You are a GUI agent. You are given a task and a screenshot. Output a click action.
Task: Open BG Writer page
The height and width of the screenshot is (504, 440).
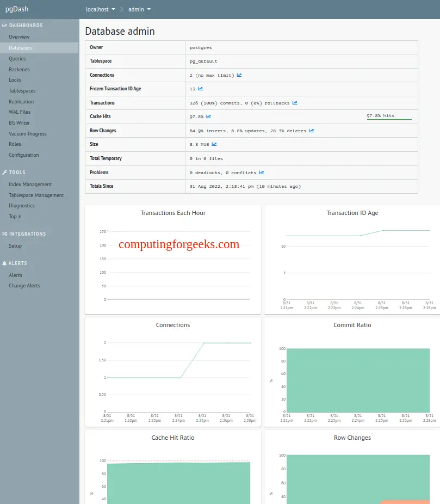[x=19, y=123]
